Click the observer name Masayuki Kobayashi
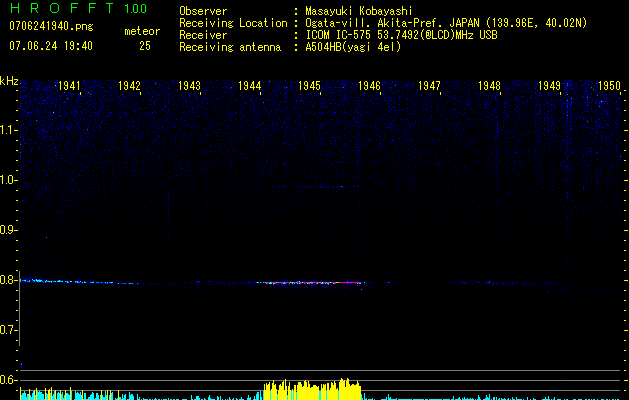The width and height of the screenshot is (629, 400). [x=358, y=11]
